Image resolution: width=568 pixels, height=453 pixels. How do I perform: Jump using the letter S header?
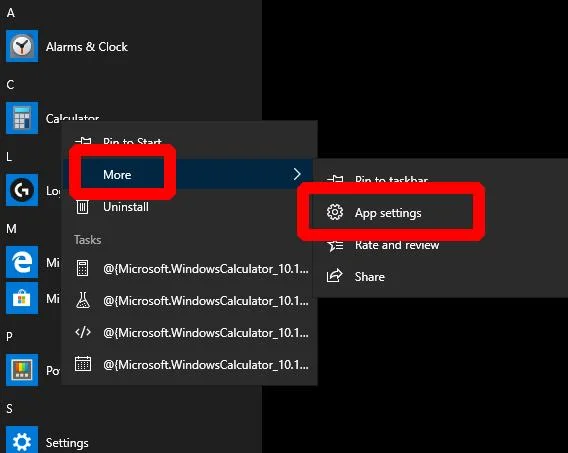pos(9,408)
